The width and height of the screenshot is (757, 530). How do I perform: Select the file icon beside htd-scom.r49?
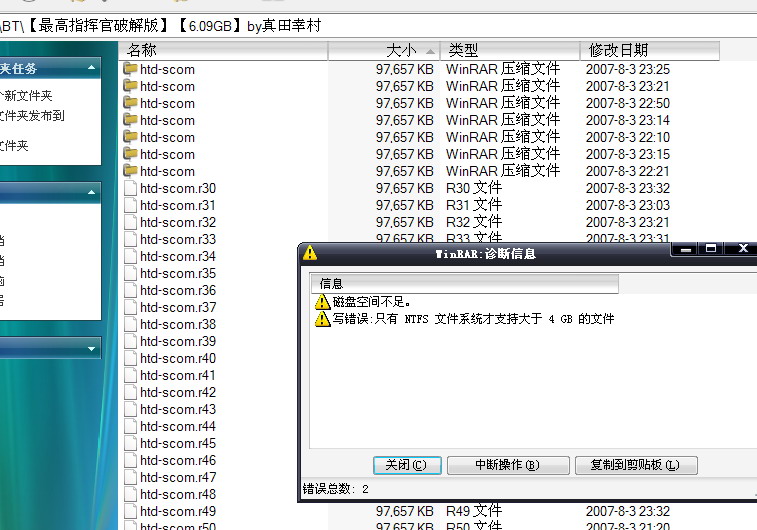[x=130, y=511]
